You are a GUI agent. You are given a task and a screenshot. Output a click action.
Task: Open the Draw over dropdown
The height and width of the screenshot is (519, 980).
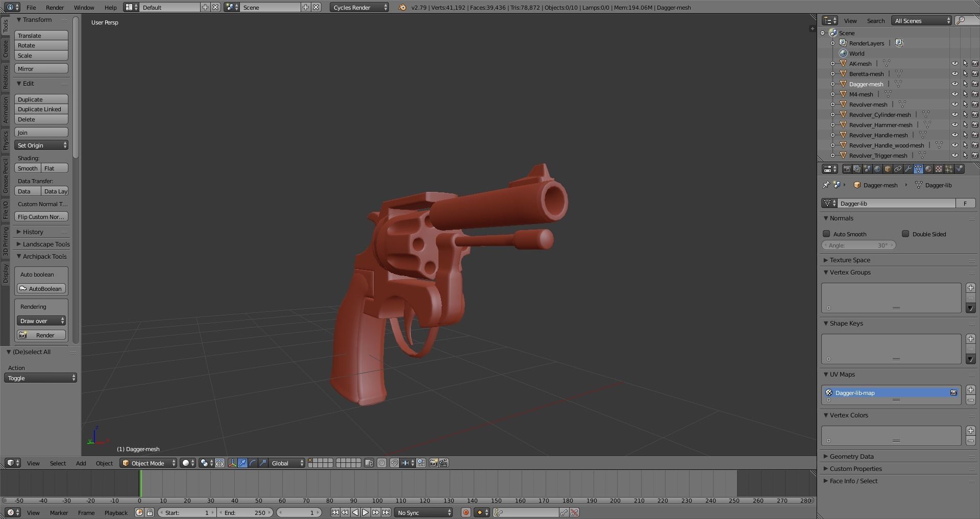click(x=41, y=320)
